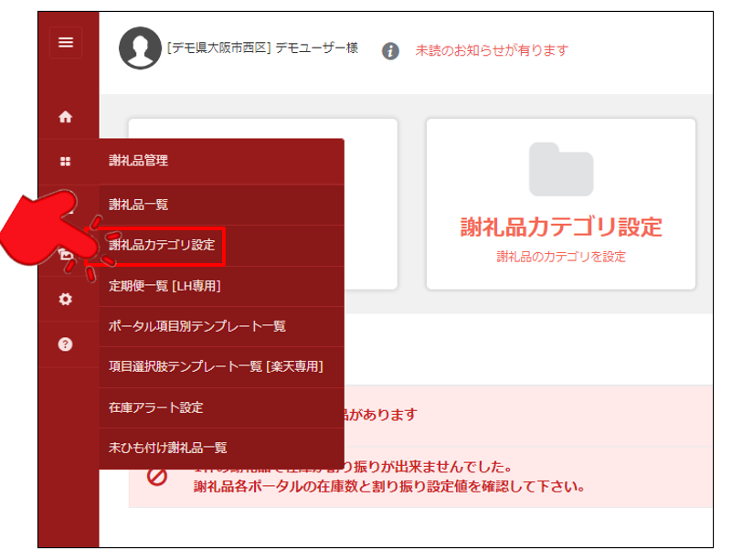Select 在庫アラート設定 menu item
Image resolution: width=732 pixels, height=560 pixels.
[155, 407]
